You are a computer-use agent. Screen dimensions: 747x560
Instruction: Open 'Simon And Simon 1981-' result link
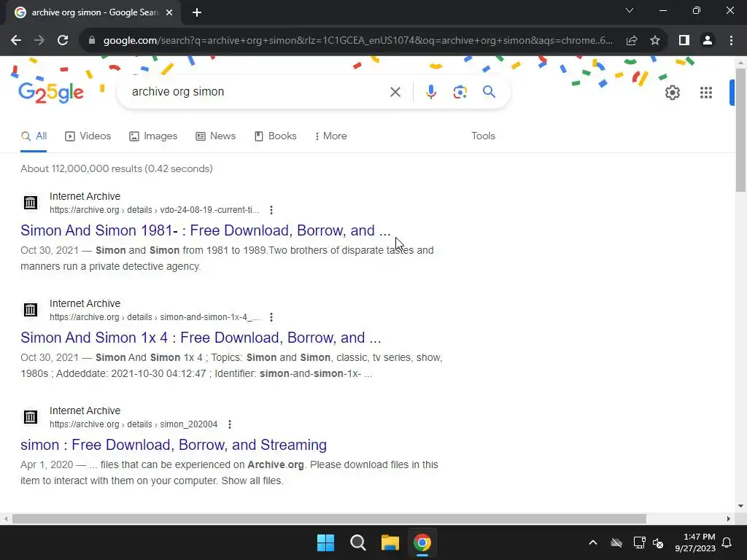205,230
